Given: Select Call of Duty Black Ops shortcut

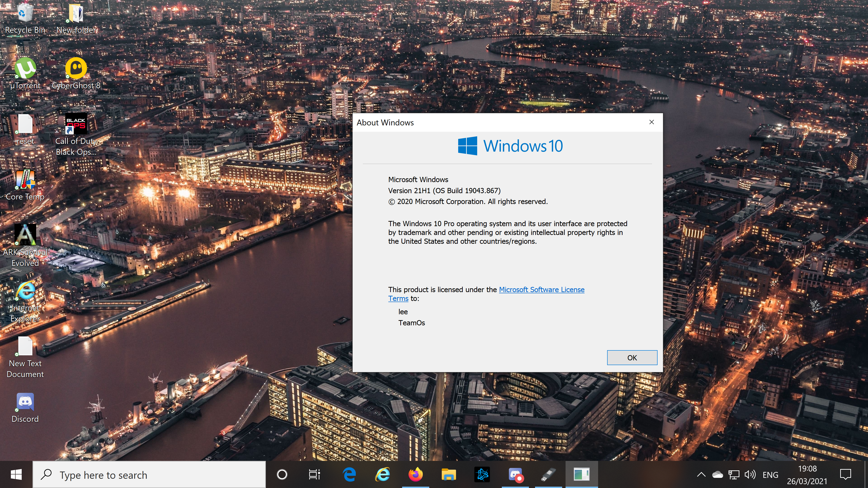Looking at the screenshot, I should coord(76,135).
